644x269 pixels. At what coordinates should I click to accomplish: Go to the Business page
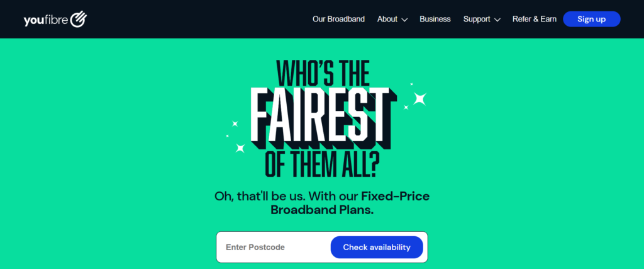435,19
